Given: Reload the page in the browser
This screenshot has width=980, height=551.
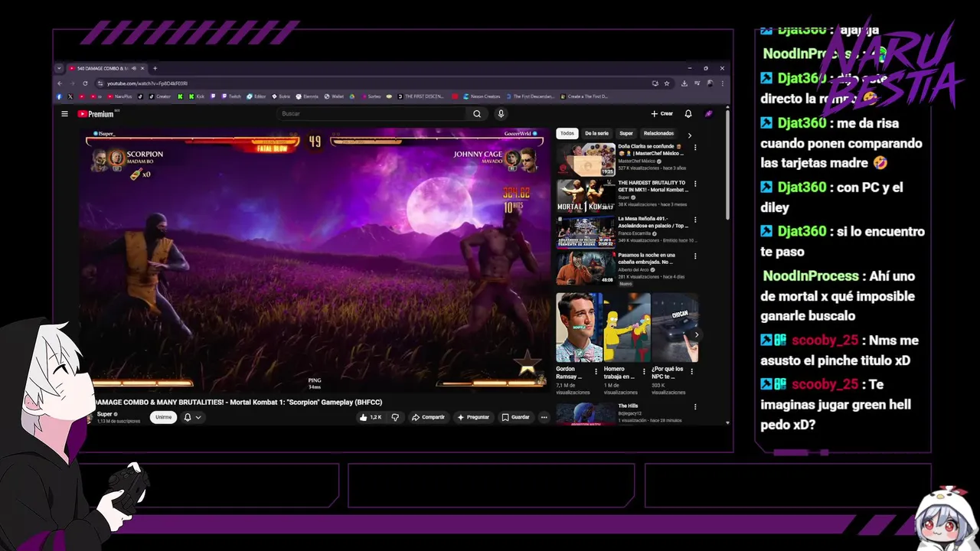Looking at the screenshot, I should [85, 83].
